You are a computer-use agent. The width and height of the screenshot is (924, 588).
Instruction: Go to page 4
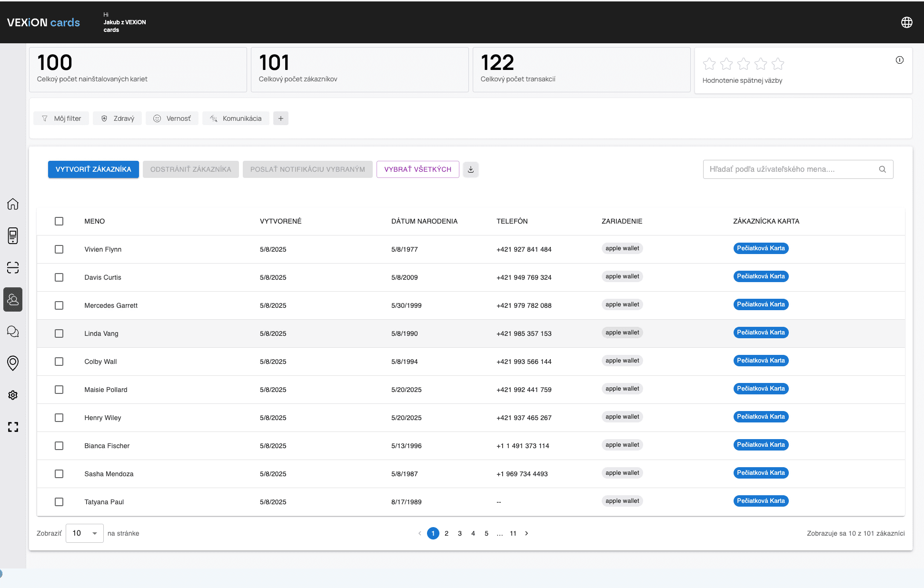point(473,533)
